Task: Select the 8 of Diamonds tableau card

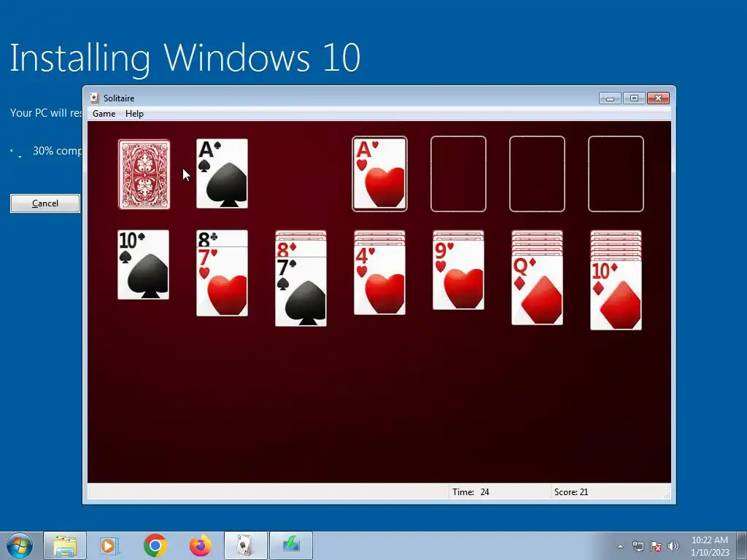Action: click(301, 249)
